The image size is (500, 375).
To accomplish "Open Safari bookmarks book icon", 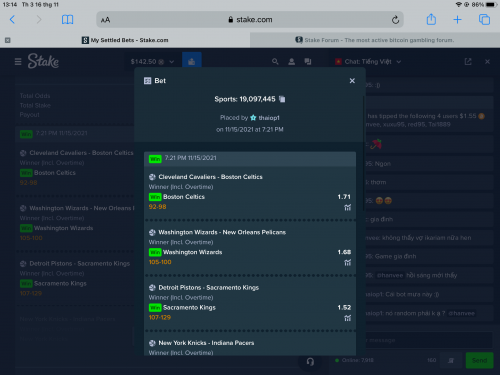I will point(67,20).
